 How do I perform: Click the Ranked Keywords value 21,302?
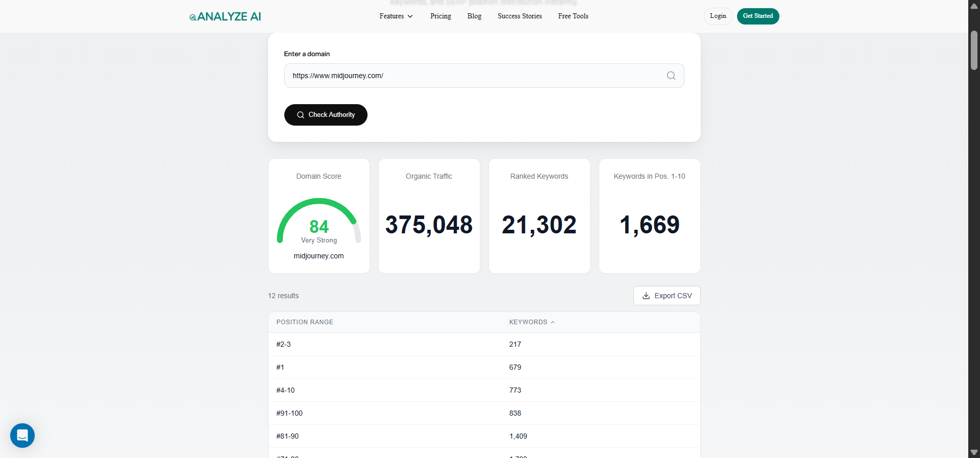540,225
